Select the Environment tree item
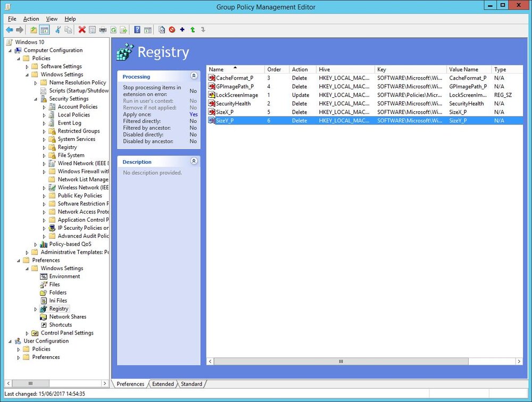532x402 pixels. (x=64, y=277)
